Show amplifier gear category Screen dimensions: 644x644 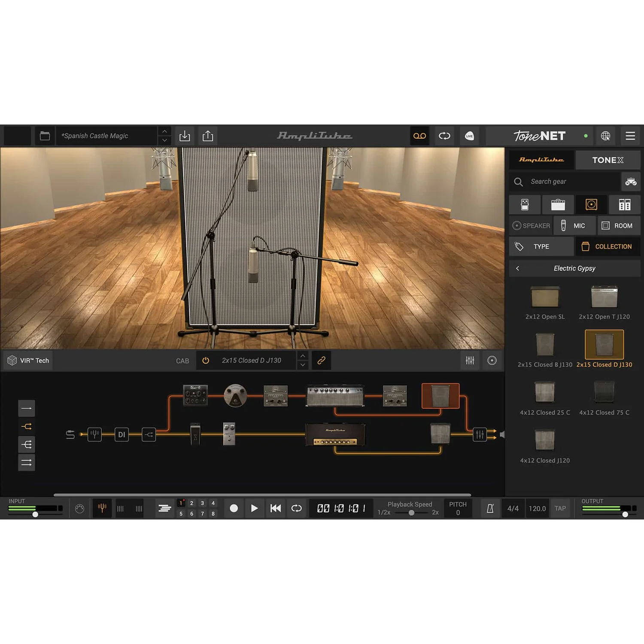[x=558, y=205]
